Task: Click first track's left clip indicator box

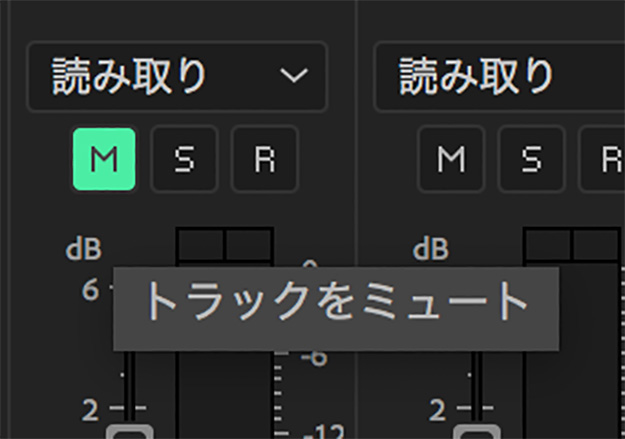Action: [200, 244]
